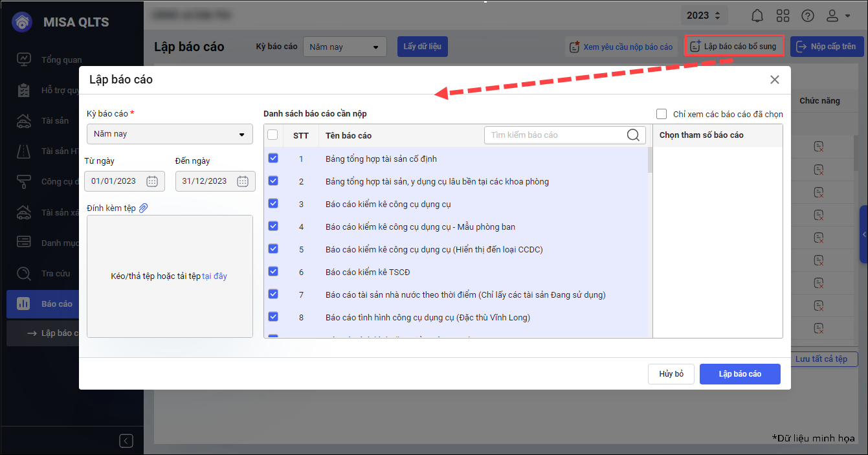The height and width of the screenshot is (455, 868).
Task: Open the dialog's Kỳ báo cáo dropdown
Action: pyautogui.click(x=170, y=134)
